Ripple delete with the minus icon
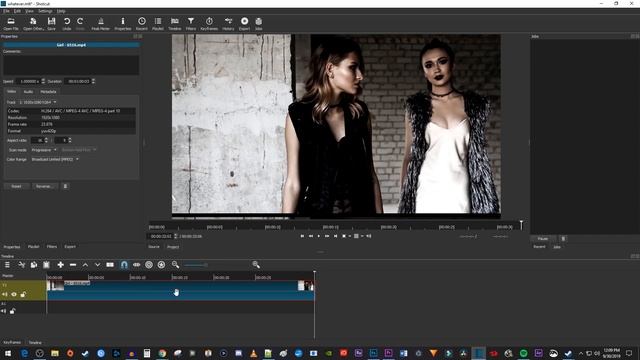 73,265
